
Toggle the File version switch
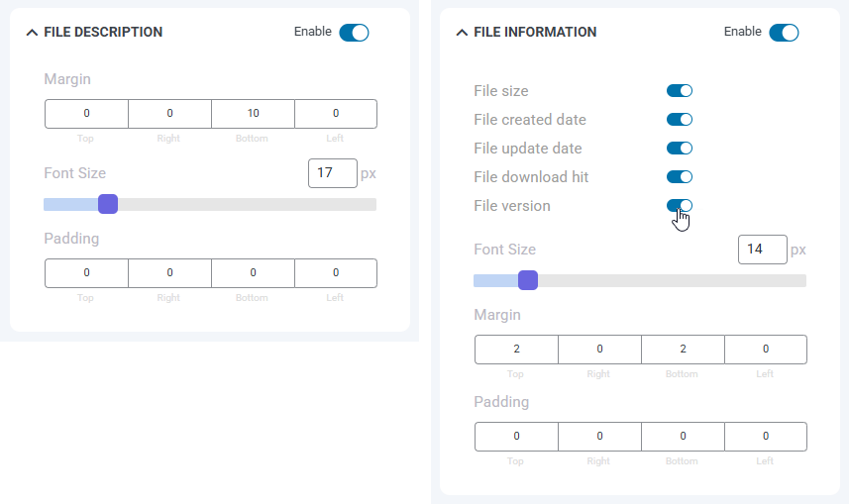click(680, 206)
